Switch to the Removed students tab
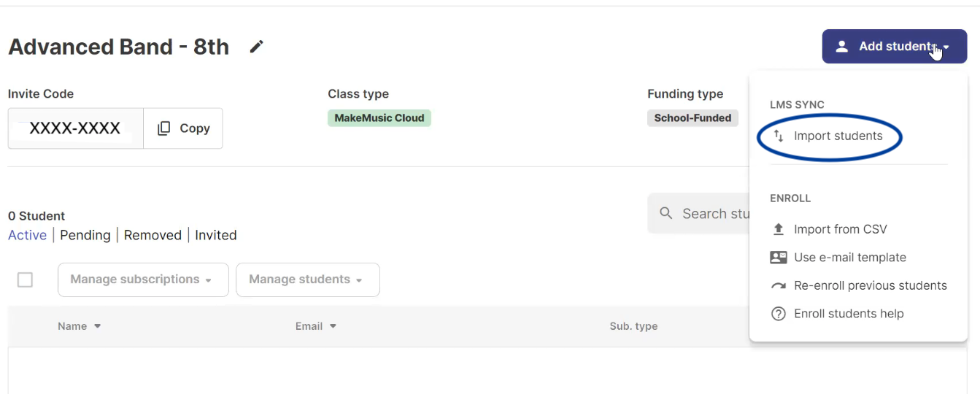 click(153, 235)
